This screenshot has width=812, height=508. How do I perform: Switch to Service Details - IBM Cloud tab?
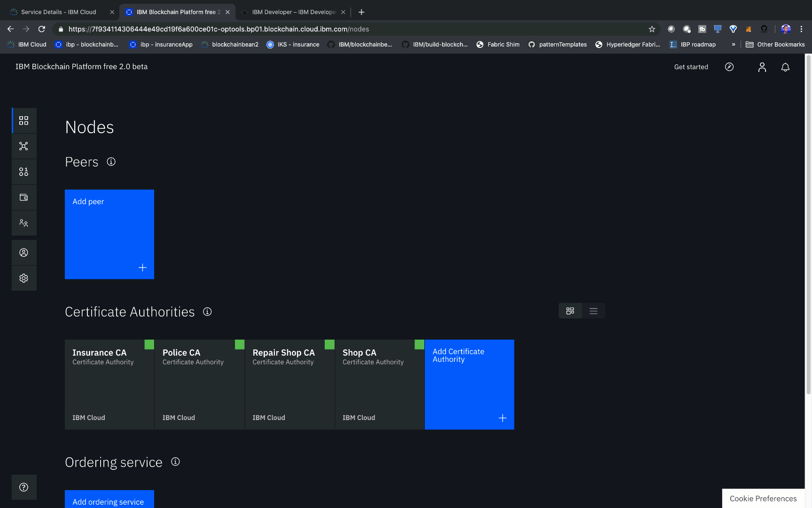click(x=58, y=12)
